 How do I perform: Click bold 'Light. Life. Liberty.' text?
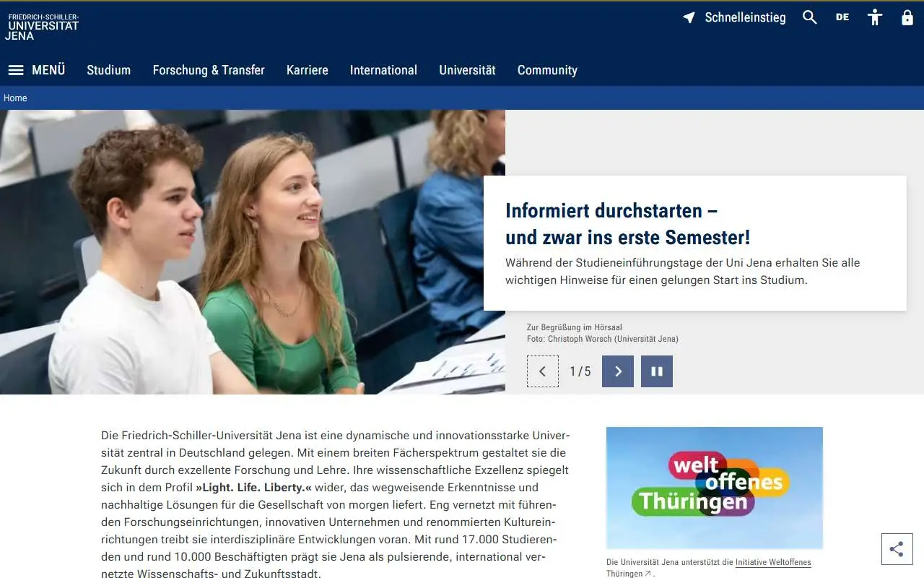point(253,487)
